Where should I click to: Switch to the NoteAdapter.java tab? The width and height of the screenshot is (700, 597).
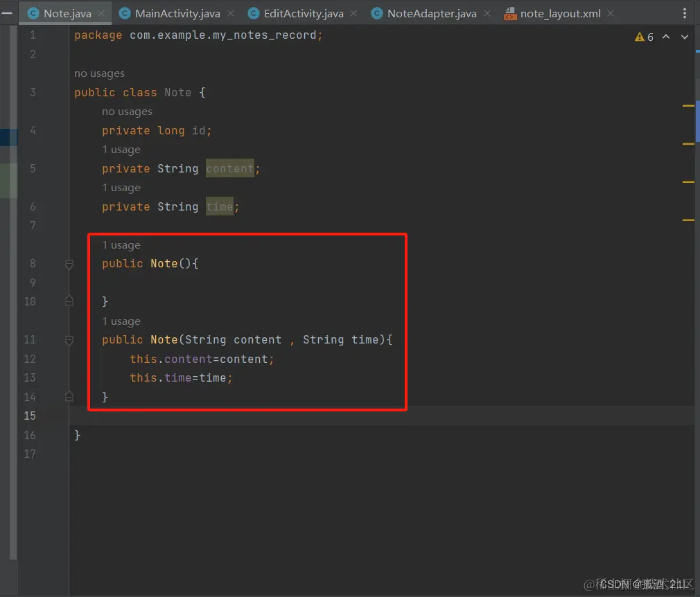point(432,13)
